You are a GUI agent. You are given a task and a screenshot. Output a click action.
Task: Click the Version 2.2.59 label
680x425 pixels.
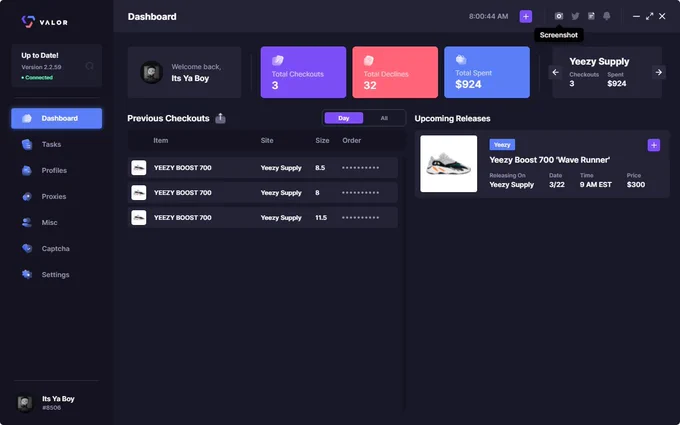pyautogui.click(x=41, y=67)
